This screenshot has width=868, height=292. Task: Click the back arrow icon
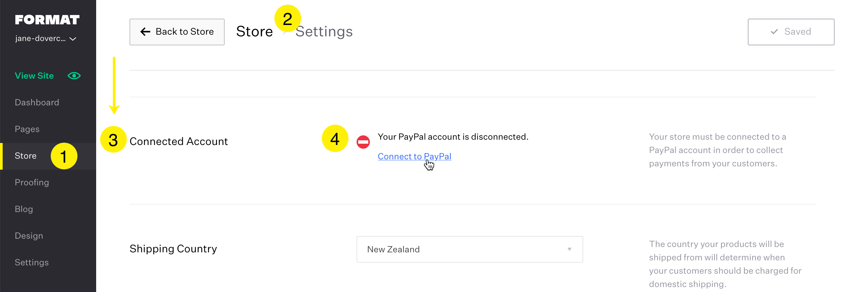click(145, 32)
